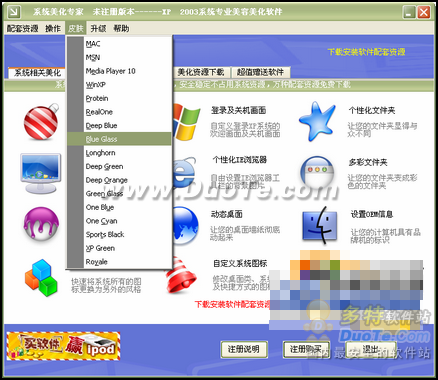
Task: Click the 自定义系统图标 heading
Action: pos(240,263)
